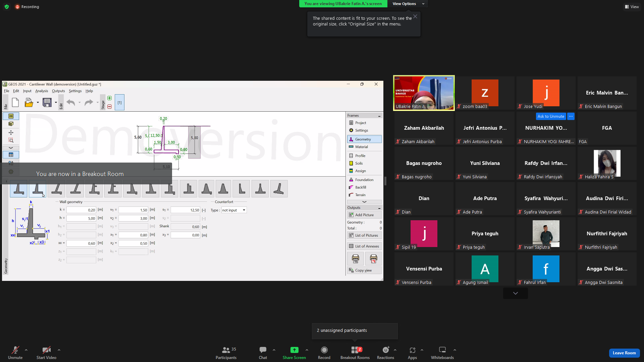Select UBakrie Fatin A.'s video tile

tap(424, 93)
